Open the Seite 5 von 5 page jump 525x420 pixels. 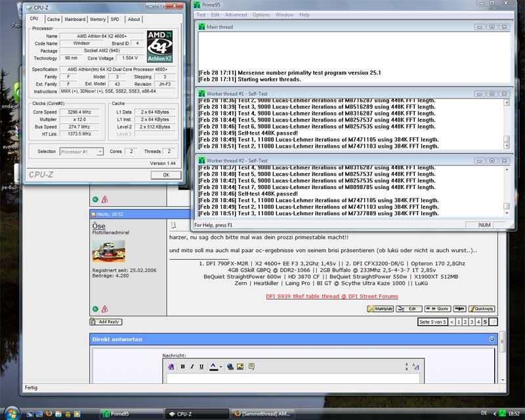coord(432,322)
